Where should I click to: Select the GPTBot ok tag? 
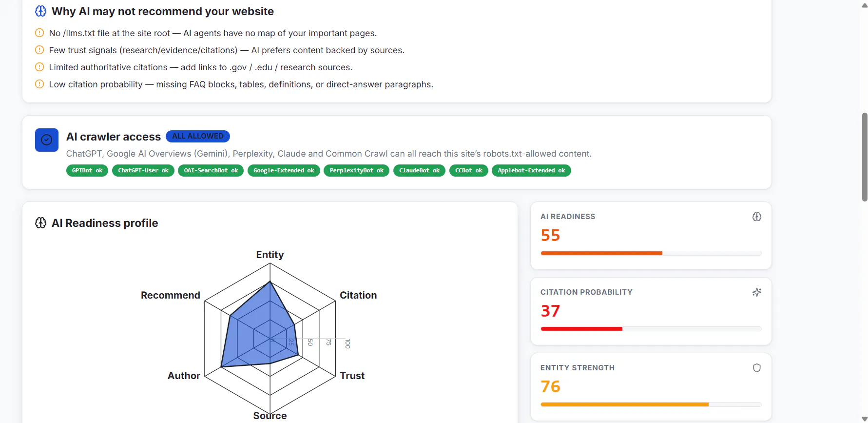click(87, 170)
